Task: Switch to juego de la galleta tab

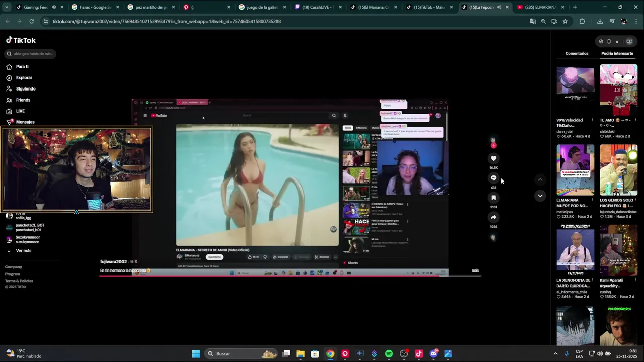Action: pyautogui.click(x=262, y=7)
